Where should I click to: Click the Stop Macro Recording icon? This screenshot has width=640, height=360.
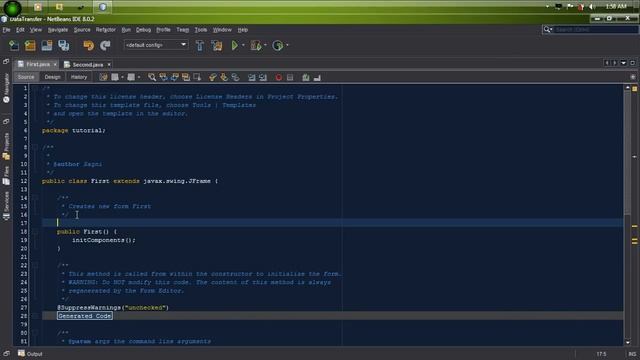click(290, 77)
